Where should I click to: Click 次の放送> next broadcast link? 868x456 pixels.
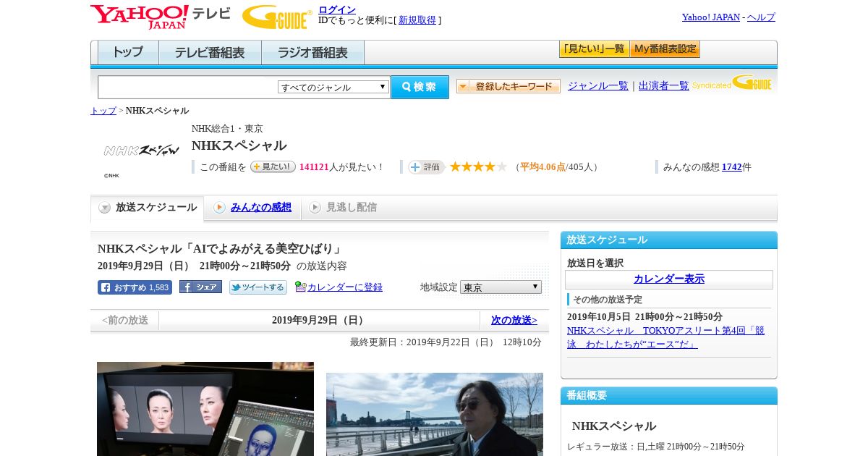514,320
